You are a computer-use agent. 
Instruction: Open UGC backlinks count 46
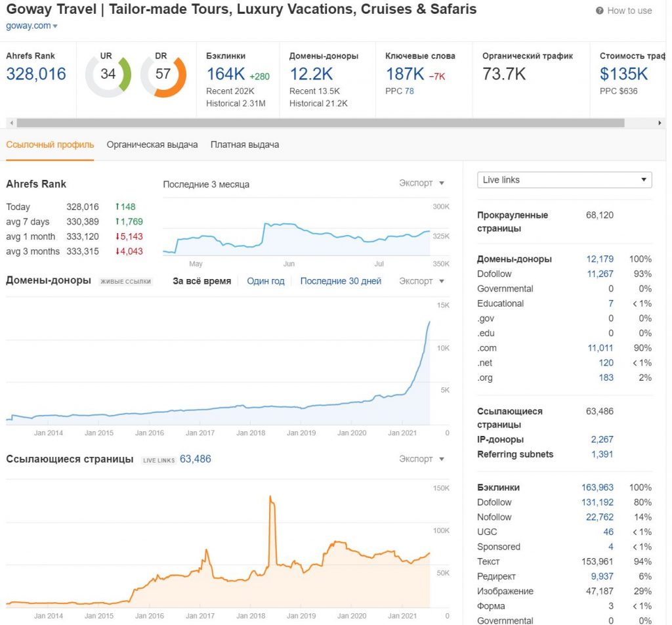(608, 532)
